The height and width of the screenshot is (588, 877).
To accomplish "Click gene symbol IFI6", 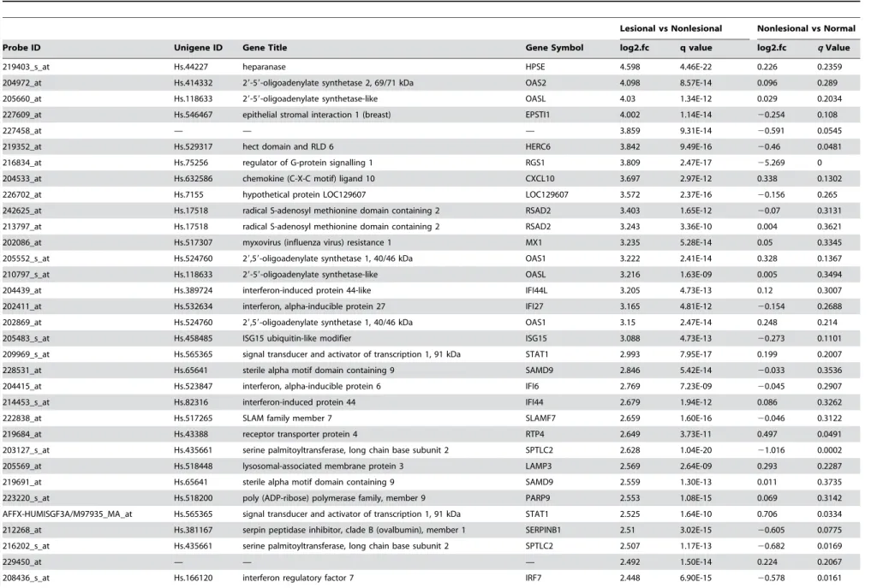I will coord(532,387).
